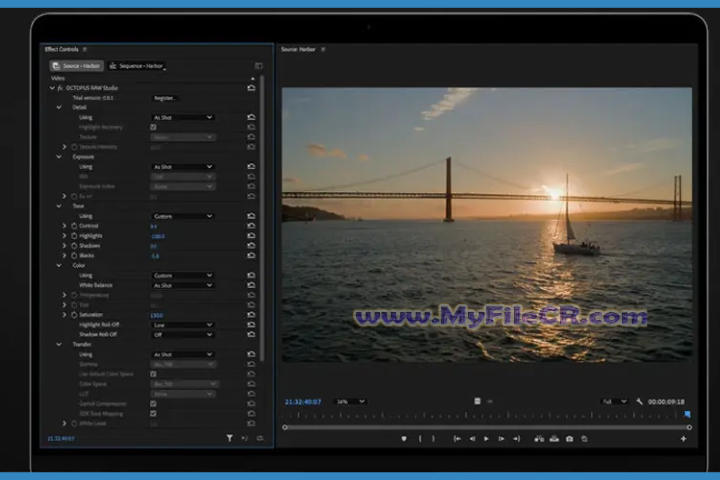This screenshot has width=720, height=480.
Task: Select the Sequence - Harbor tab
Action: [x=137, y=66]
